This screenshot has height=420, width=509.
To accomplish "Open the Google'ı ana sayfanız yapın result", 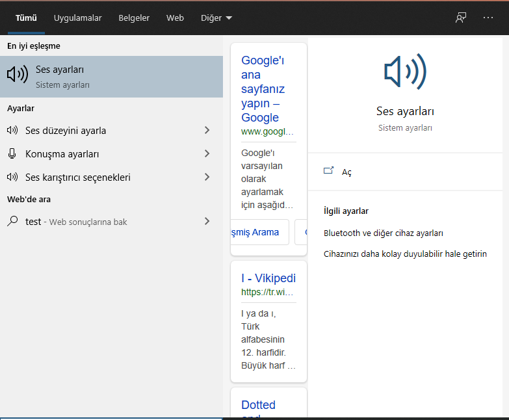I will tap(263, 89).
